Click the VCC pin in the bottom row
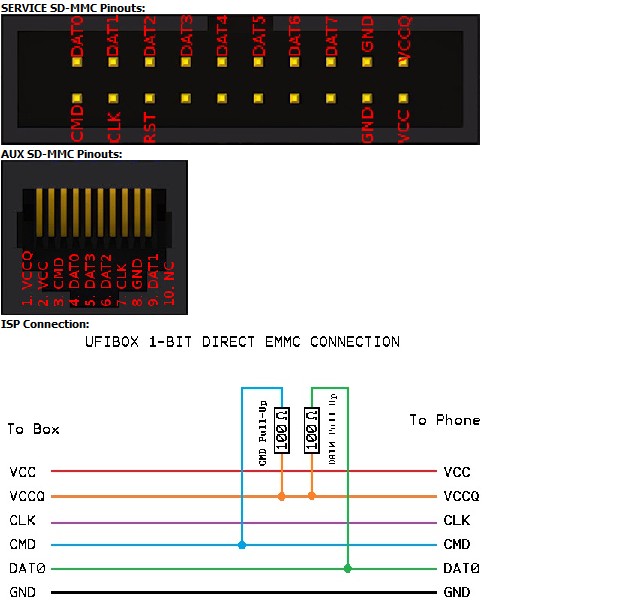Viewport: 626px width, 614px height. click(x=404, y=98)
